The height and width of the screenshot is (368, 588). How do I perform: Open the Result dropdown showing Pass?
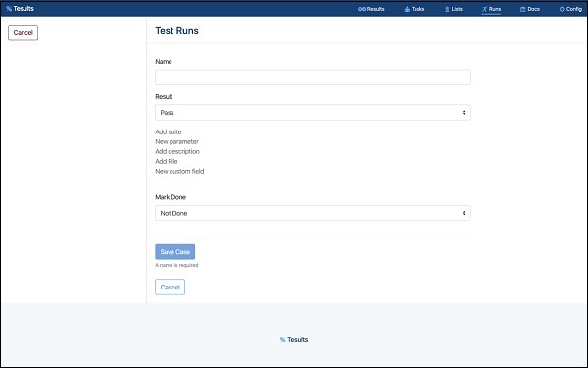tap(313, 113)
